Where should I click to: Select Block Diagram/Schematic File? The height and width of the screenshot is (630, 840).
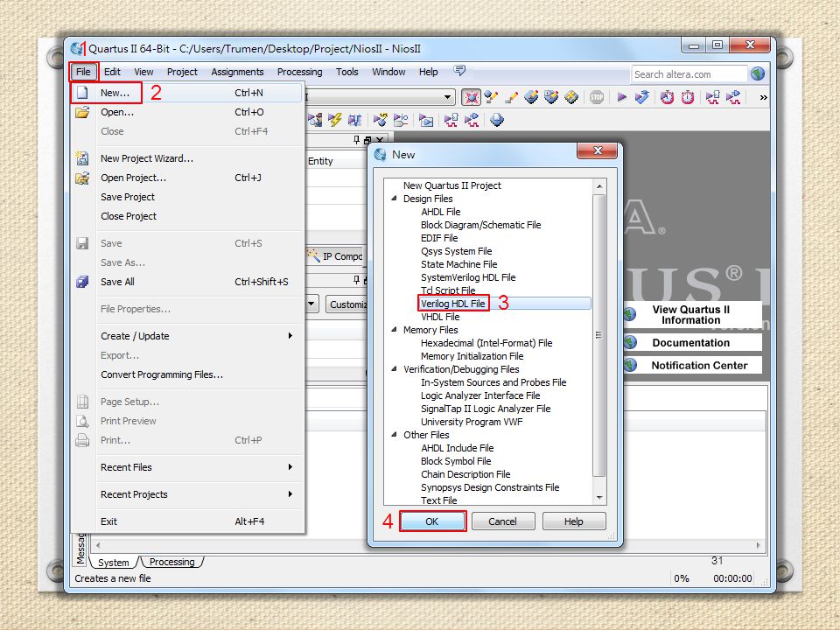click(480, 225)
